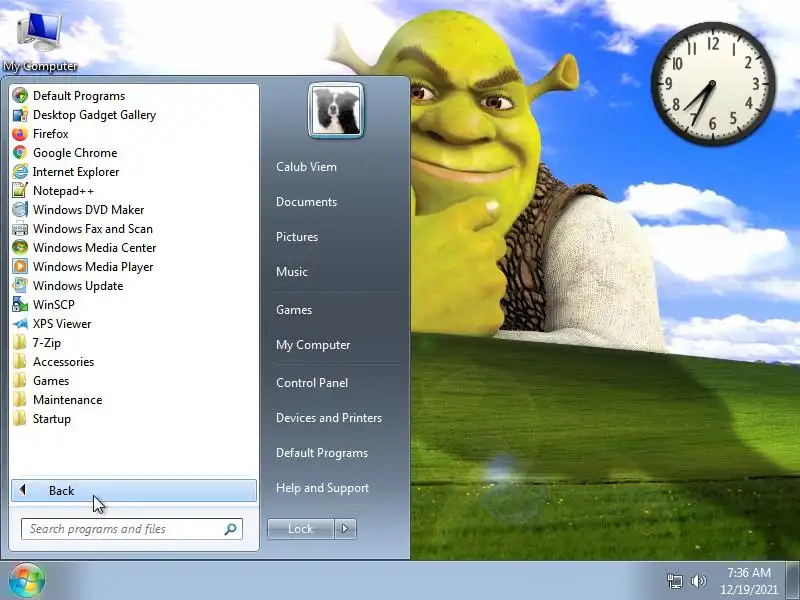Open Default Programs in right pane
The image size is (800, 600).
pyautogui.click(x=321, y=453)
